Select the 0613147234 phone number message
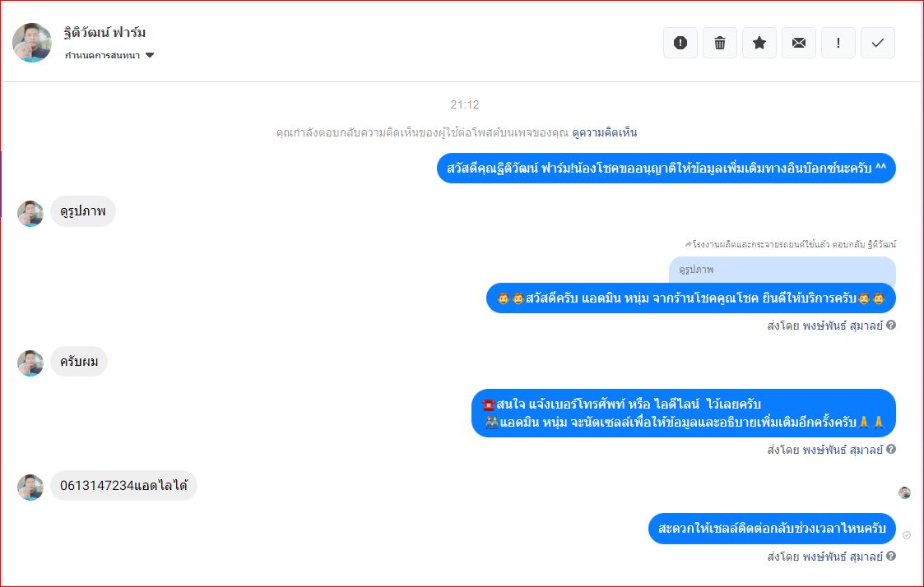Image resolution: width=924 pixels, height=587 pixels. click(123, 486)
